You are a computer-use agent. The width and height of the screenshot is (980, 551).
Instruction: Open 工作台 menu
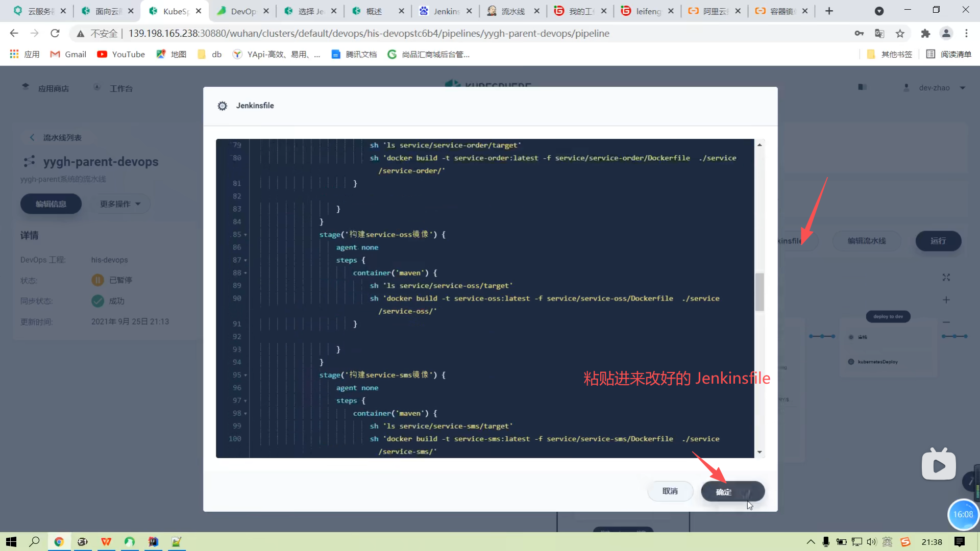coord(113,88)
